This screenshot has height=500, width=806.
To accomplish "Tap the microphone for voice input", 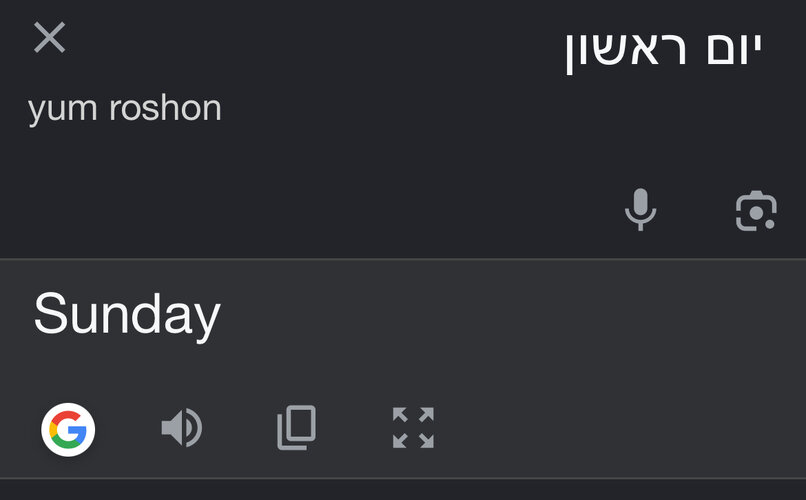I will tap(640, 210).
